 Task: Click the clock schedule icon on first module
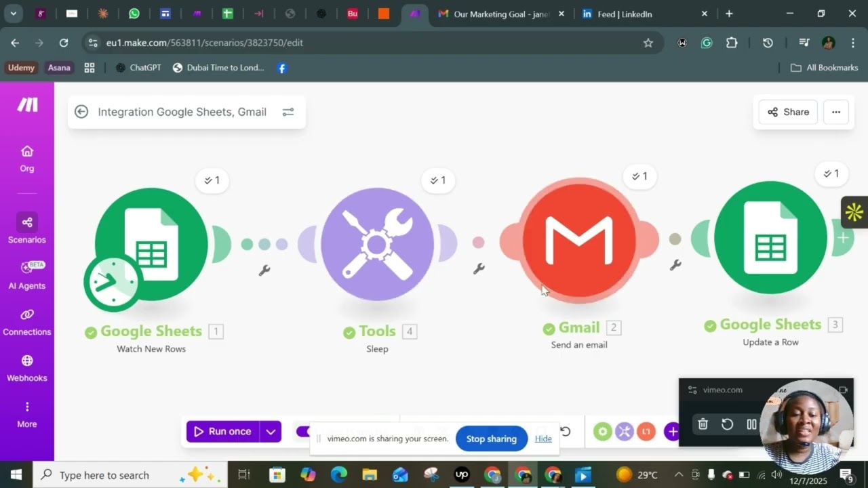coord(113,283)
